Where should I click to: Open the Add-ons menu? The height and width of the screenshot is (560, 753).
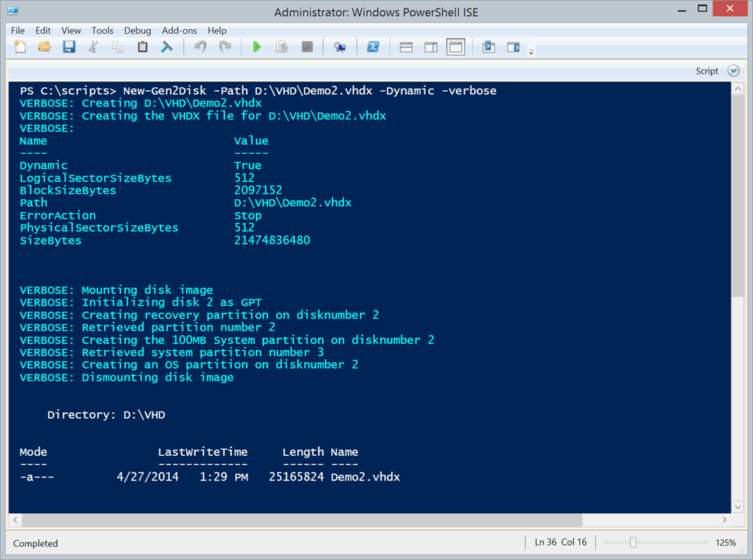179,30
